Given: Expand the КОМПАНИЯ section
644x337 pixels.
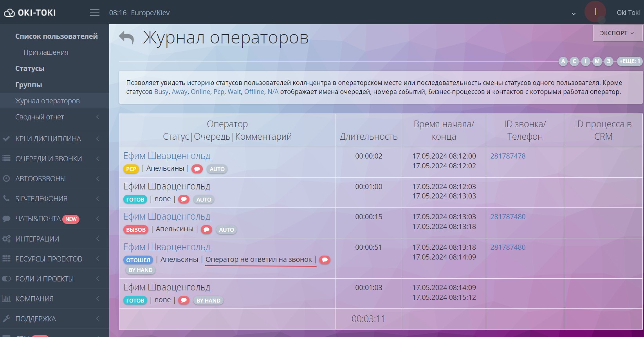Looking at the screenshot, I should (55, 299).
